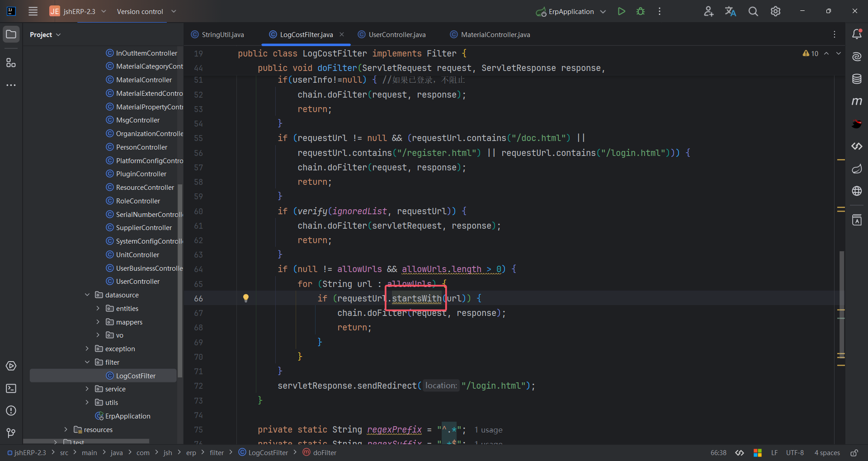The width and height of the screenshot is (868, 461).
Task: Run ErpApplication with the green play button
Action: [x=622, y=11]
